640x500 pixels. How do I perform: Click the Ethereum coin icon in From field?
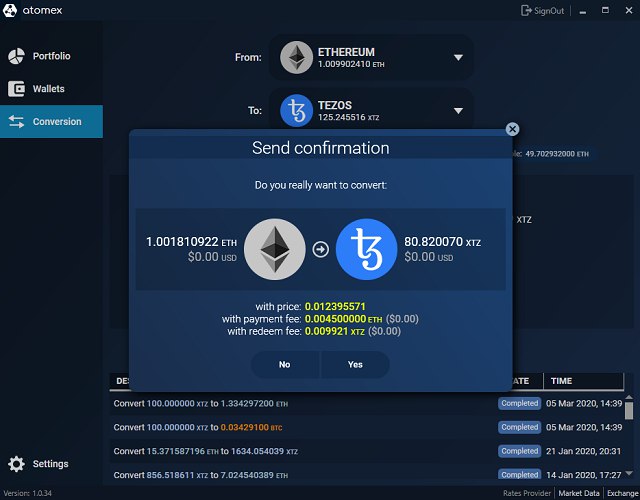[296, 57]
